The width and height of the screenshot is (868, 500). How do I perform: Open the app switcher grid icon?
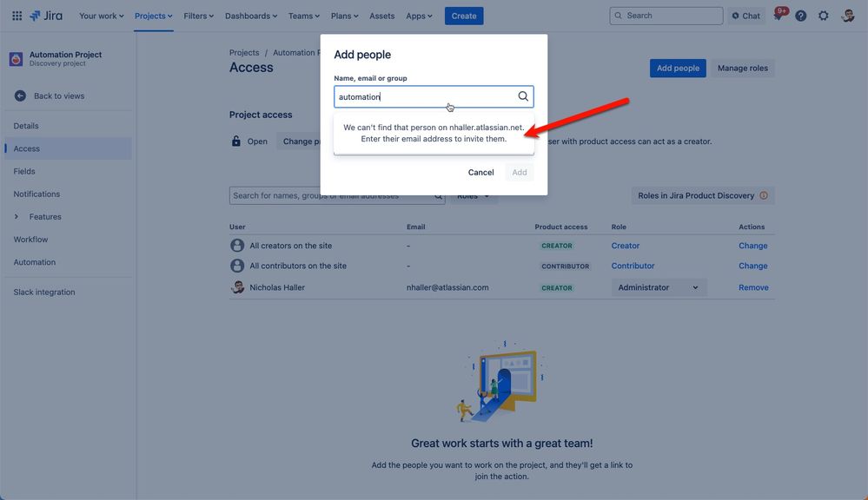[x=17, y=16]
